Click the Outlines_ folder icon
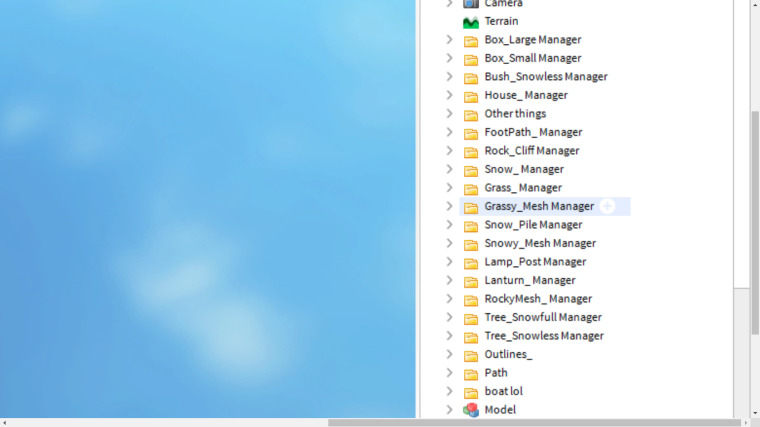 pos(471,355)
